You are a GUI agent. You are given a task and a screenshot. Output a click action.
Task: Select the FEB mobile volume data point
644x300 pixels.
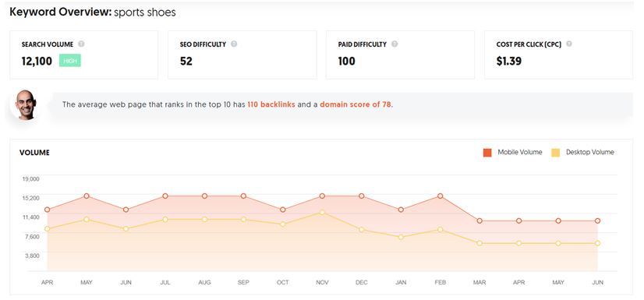[x=441, y=196]
